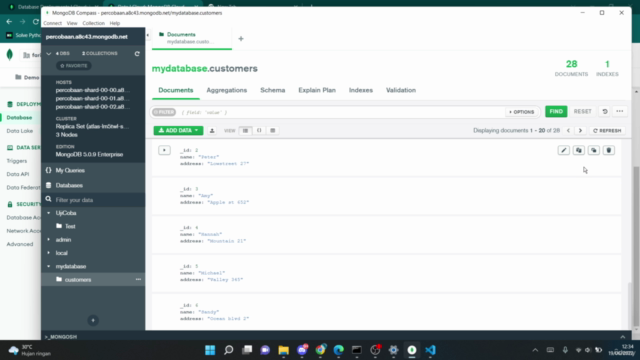
Task: Open the Help menu
Action: click(x=115, y=23)
